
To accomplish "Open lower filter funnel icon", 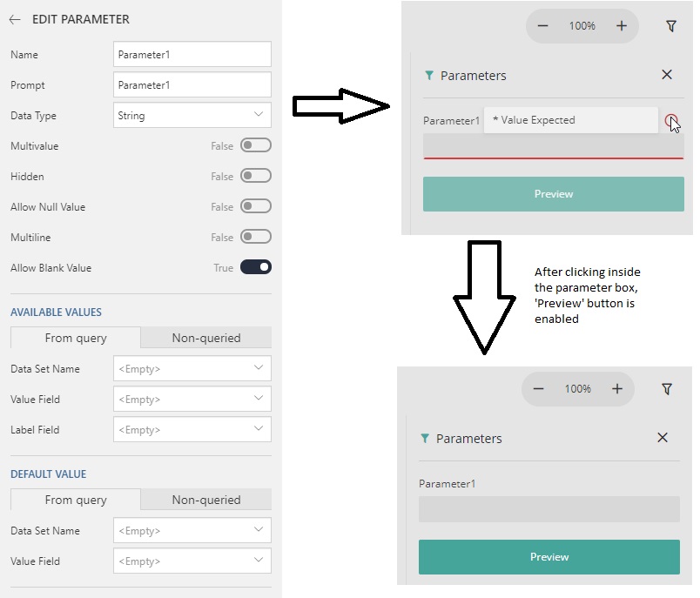I will [667, 389].
